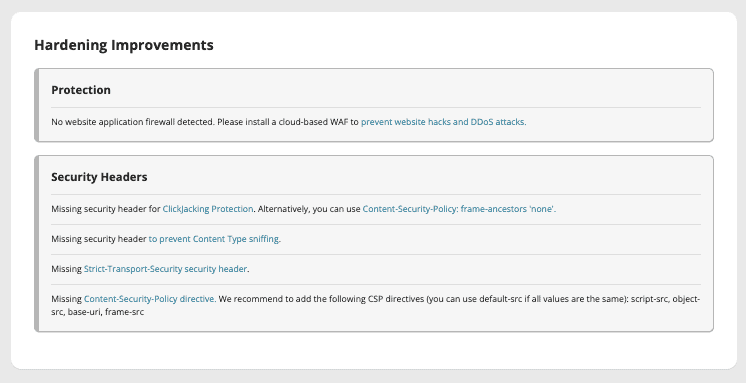Click the Security Headers section title

point(99,177)
